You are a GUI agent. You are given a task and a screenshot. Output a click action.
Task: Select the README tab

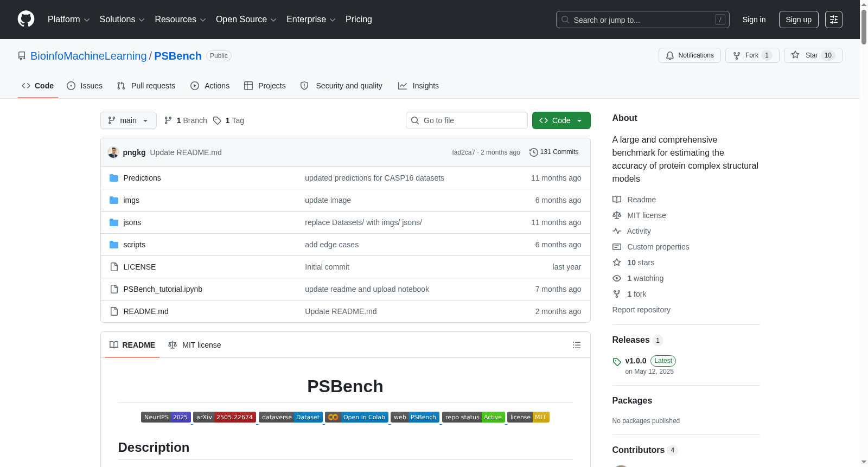[132, 345]
